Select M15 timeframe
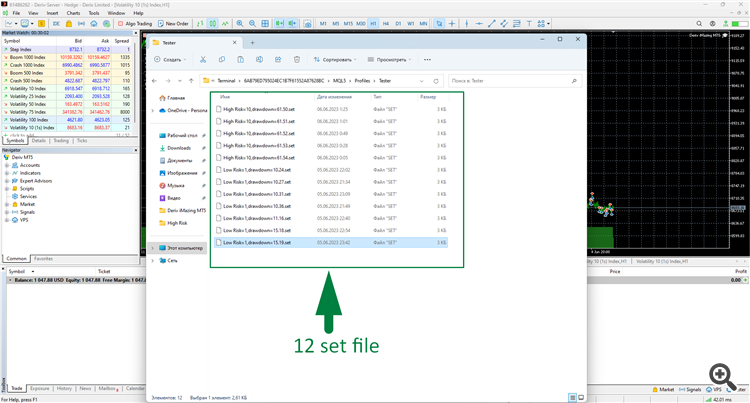 pos(348,23)
